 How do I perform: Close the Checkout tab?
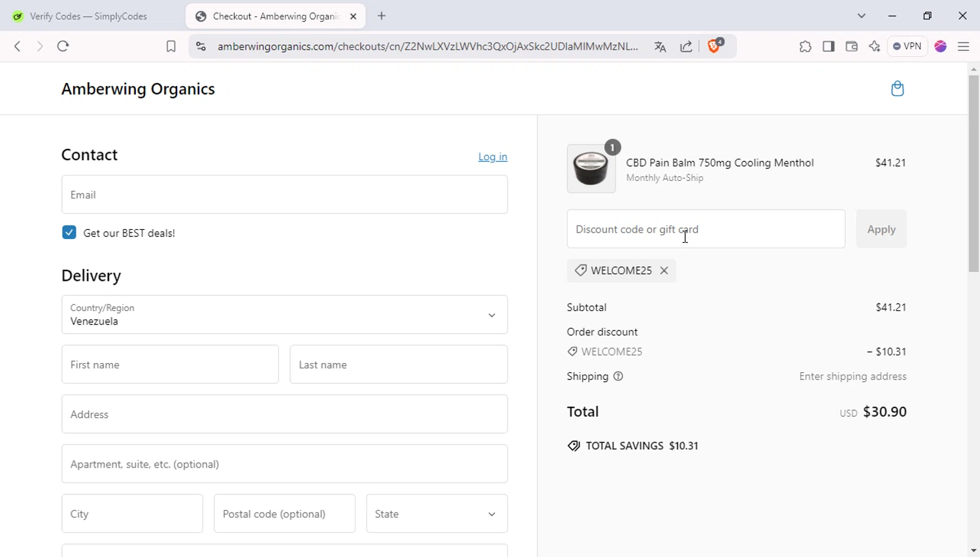353,16
